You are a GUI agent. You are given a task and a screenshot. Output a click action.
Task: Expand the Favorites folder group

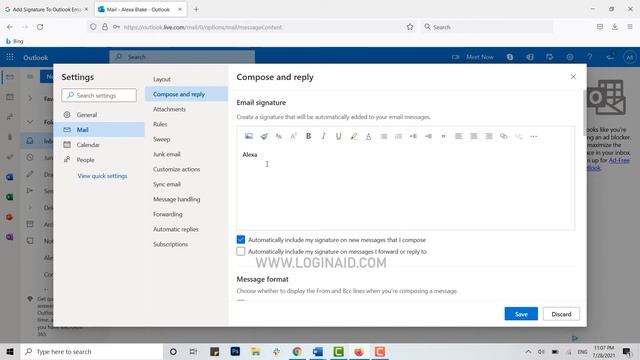(x=30, y=98)
